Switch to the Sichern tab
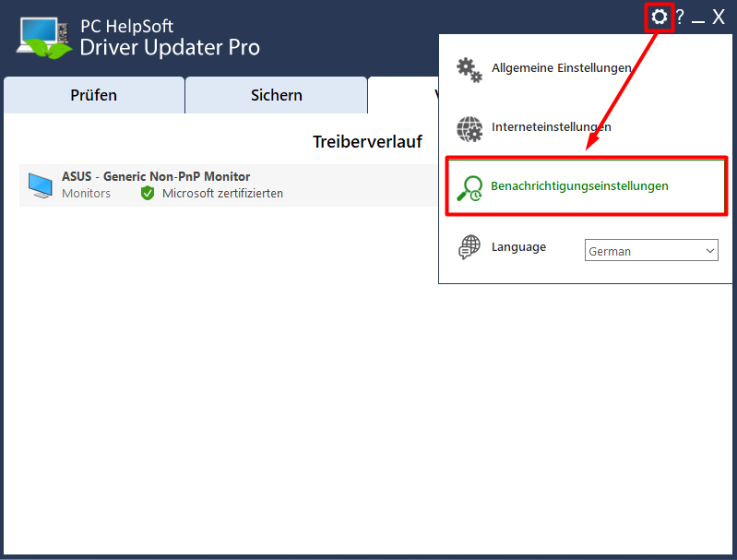 coord(277,95)
